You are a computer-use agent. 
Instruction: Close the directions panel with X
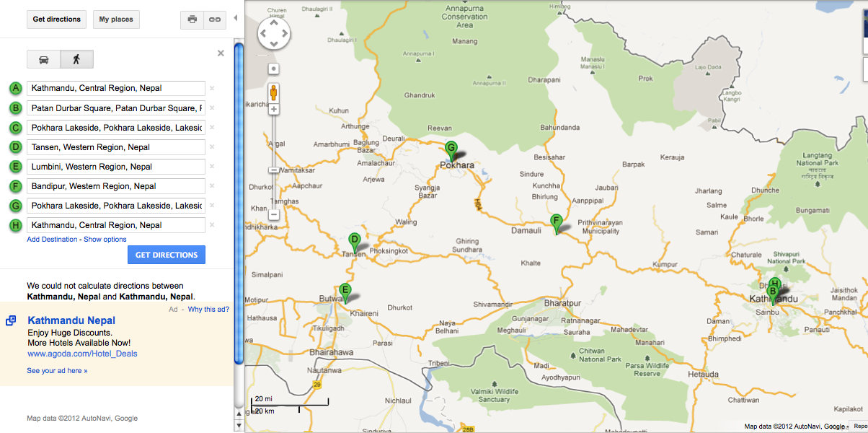[221, 53]
